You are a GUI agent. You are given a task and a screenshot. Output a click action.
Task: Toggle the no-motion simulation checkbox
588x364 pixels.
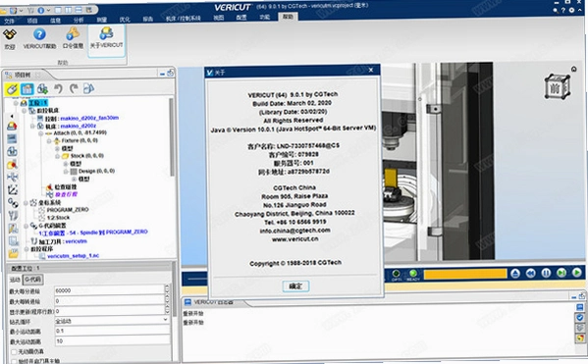pyautogui.click(x=14, y=351)
